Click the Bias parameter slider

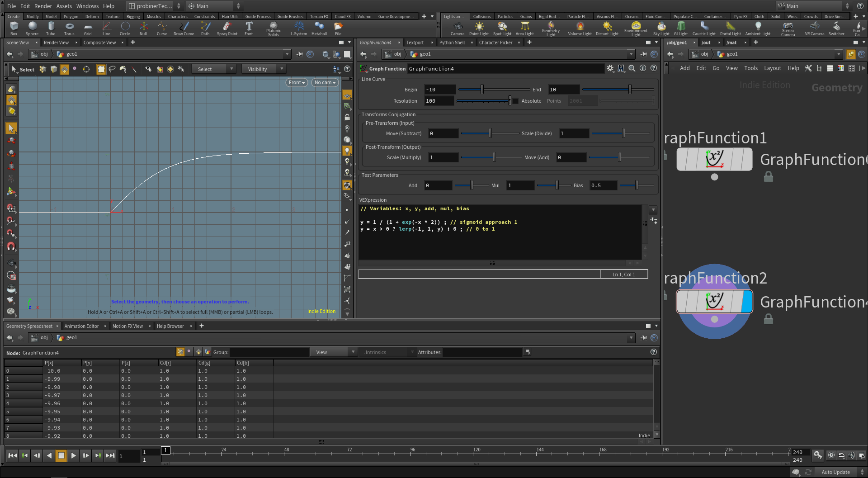(637, 185)
